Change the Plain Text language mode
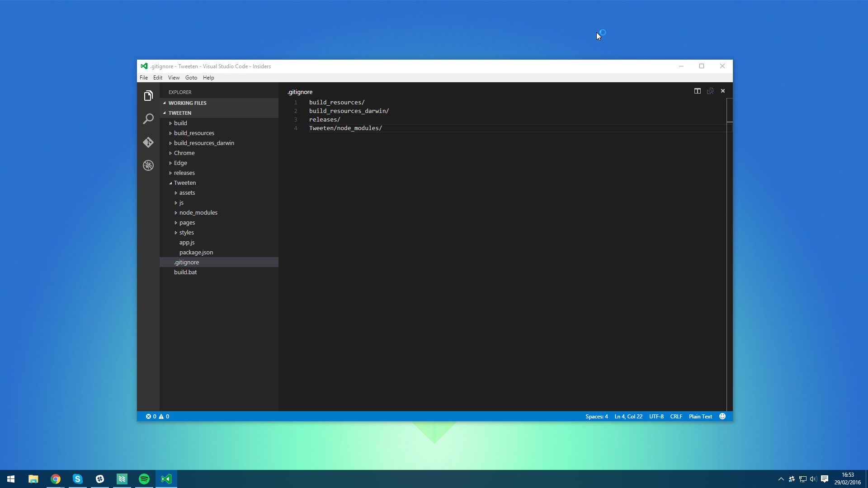868x488 pixels. pos(700,417)
